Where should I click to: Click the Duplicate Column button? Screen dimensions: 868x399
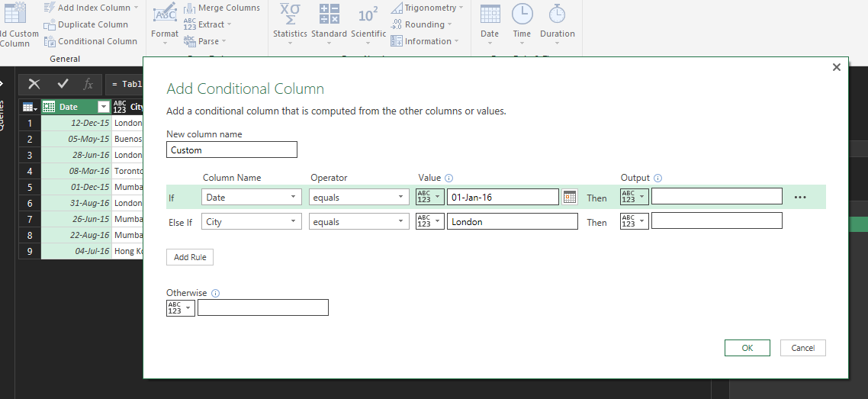(85, 24)
